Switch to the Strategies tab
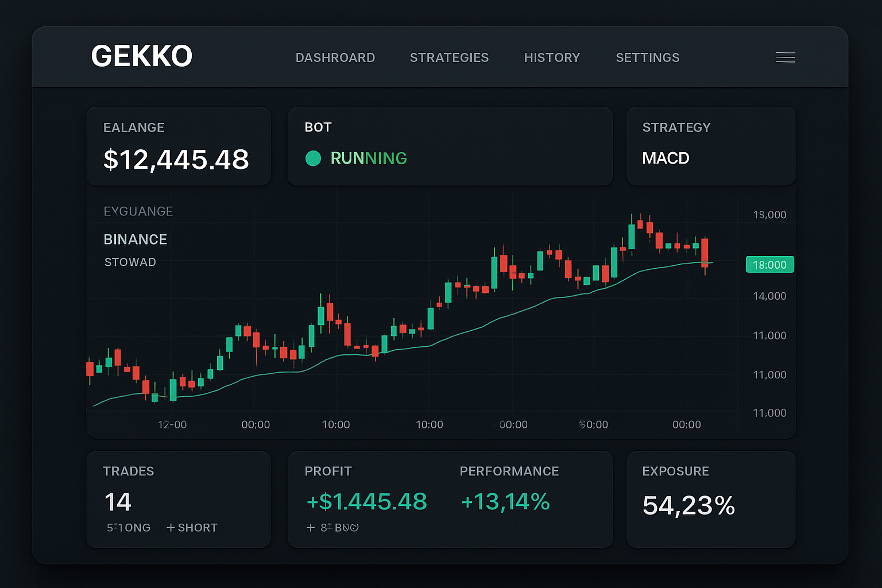This screenshot has width=882, height=588. pyautogui.click(x=449, y=57)
